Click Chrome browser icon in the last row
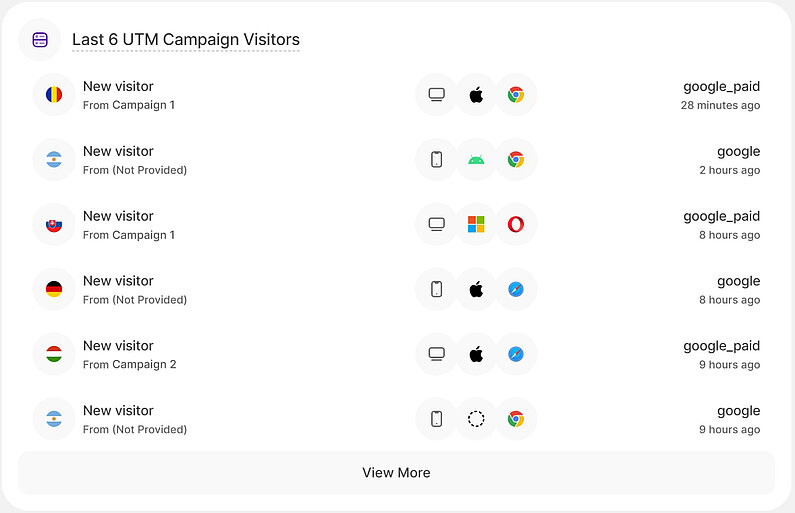The width and height of the screenshot is (795, 513). tap(515, 419)
